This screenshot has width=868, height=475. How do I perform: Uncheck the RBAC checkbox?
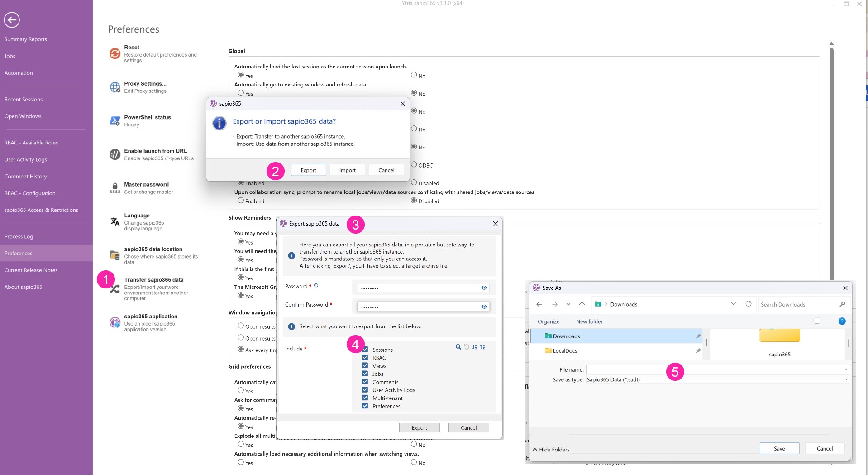click(x=365, y=358)
